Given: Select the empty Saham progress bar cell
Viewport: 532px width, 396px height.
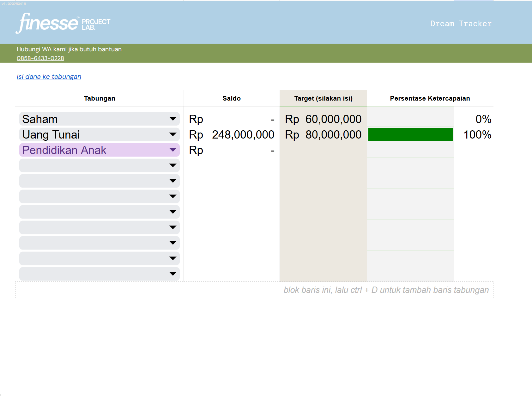Looking at the screenshot, I should (x=410, y=119).
